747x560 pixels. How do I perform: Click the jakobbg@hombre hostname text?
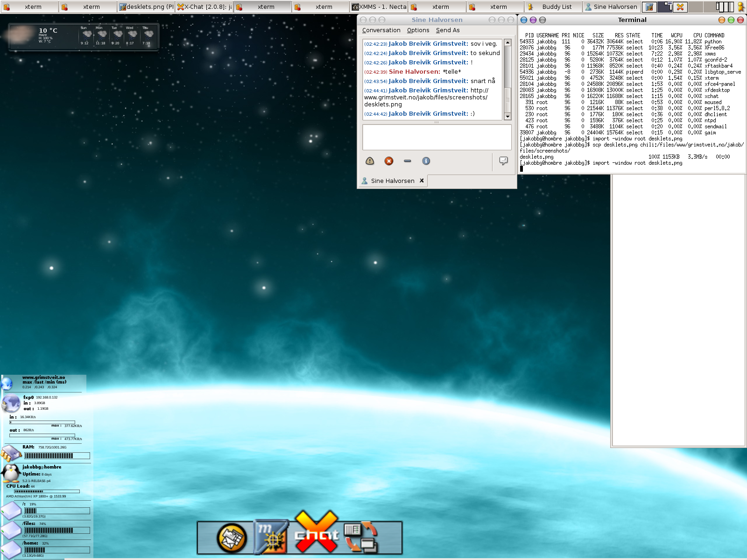tap(42, 467)
